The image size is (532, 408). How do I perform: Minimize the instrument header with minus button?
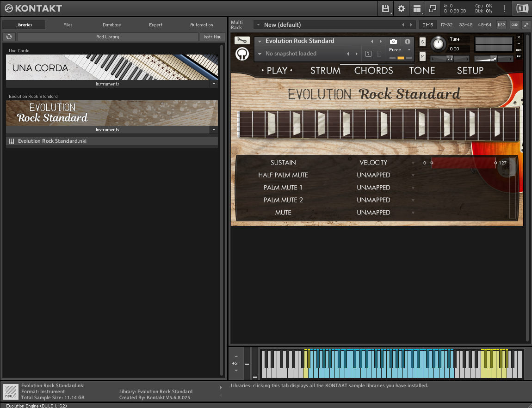click(519, 44)
